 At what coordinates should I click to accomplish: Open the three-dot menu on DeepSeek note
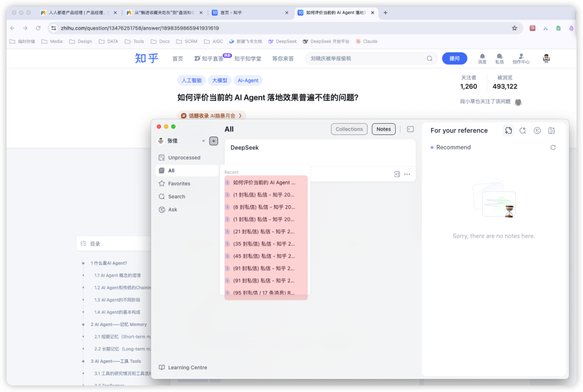(x=407, y=174)
